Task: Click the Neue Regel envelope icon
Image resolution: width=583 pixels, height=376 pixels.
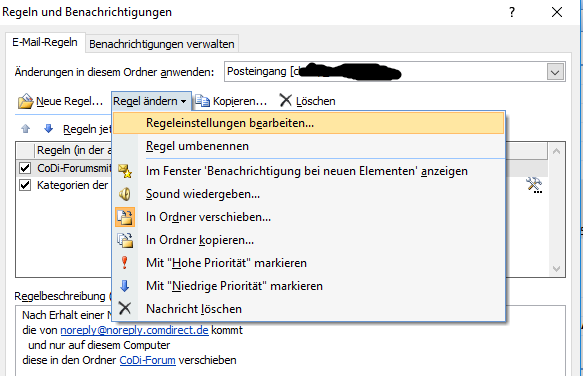Action: point(25,101)
